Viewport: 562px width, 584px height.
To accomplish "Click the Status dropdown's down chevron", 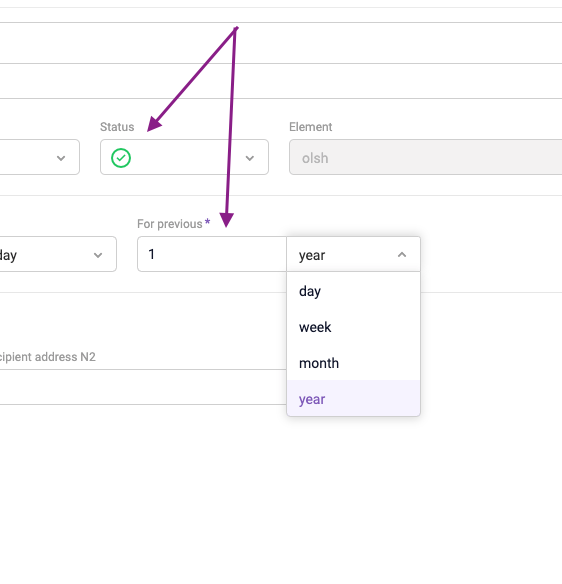I will pos(250,158).
